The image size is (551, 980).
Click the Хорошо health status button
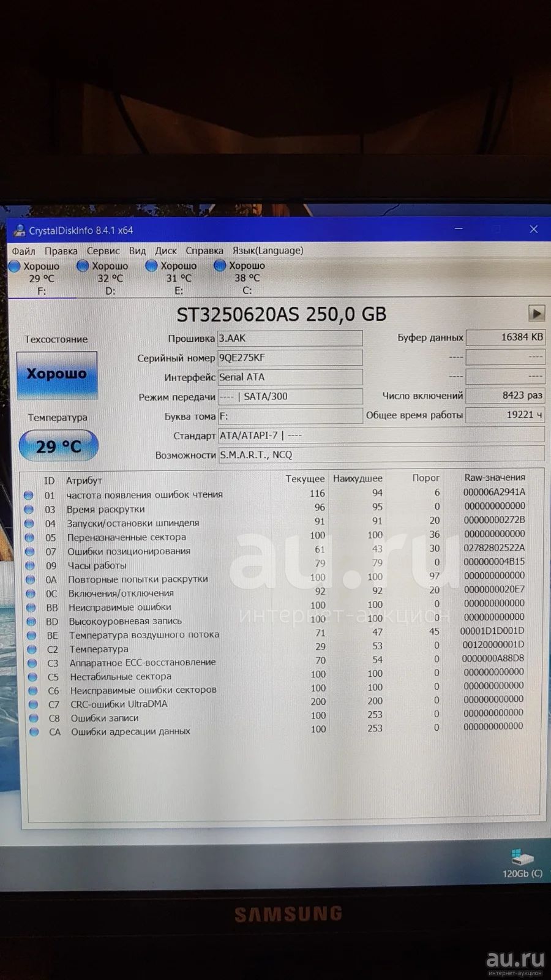[56, 374]
